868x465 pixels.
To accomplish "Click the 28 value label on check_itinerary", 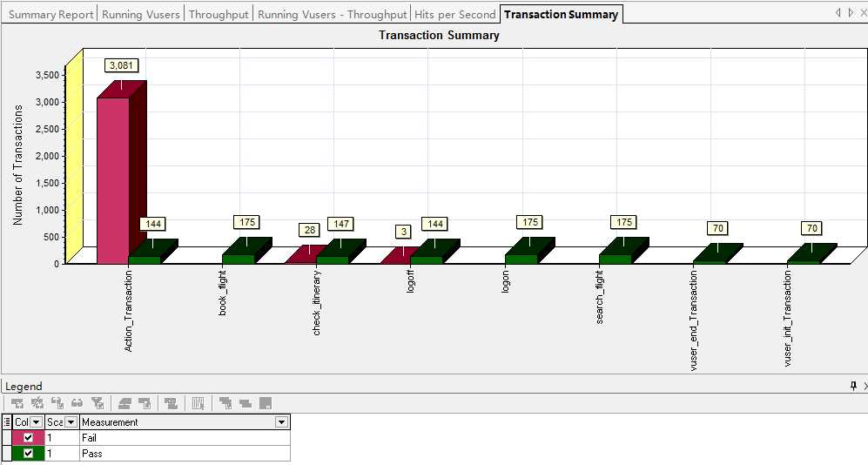I will pyautogui.click(x=309, y=230).
